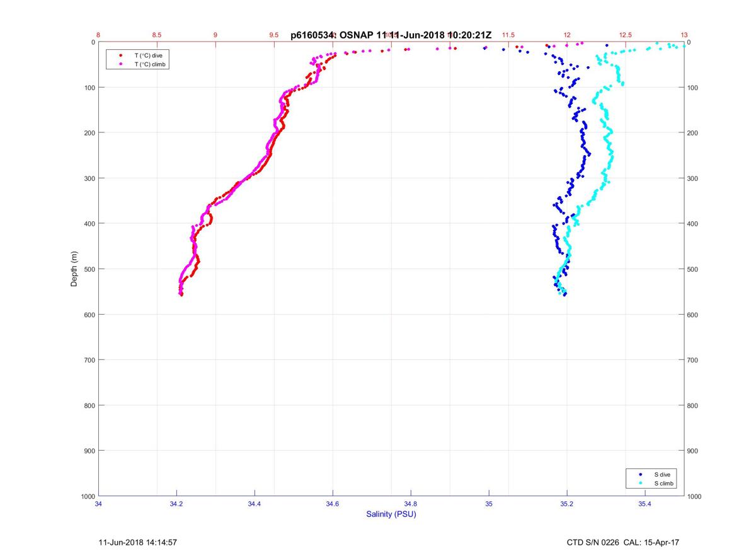Viewport: 756px width, 558px height.
Task: Click the '34.8' salinity tick label
Action: [x=411, y=504]
